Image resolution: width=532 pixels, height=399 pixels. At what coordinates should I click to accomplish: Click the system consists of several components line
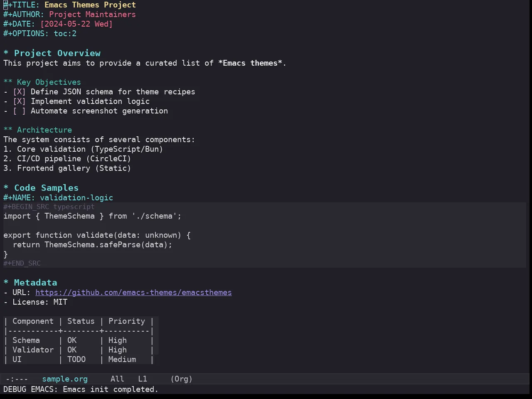[99, 140]
